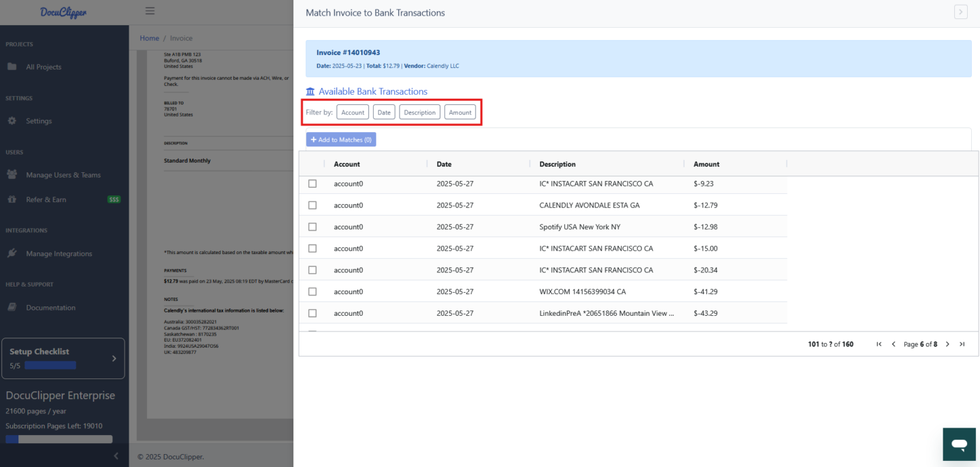Click the Invoice #14010943 heading
Viewport: 980px width, 467px height.
click(x=348, y=52)
